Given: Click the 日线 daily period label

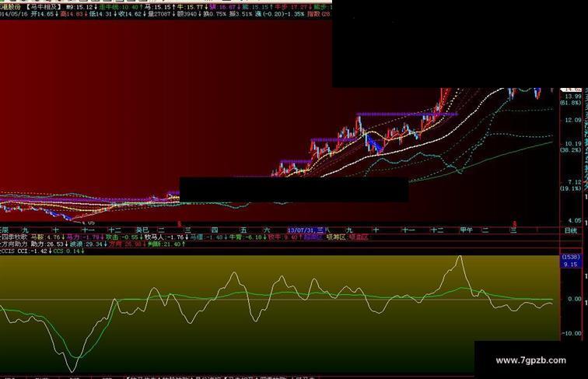Looking at the screenshot, I should click(571, 230).
